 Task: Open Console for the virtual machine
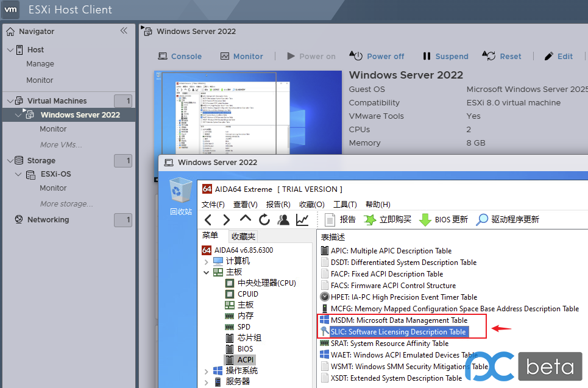pyautogui.click(x=180, y=56)
